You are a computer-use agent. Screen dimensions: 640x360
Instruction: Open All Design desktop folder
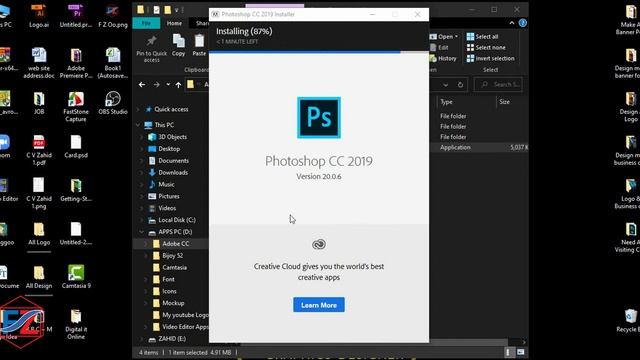tap(39, 277)
